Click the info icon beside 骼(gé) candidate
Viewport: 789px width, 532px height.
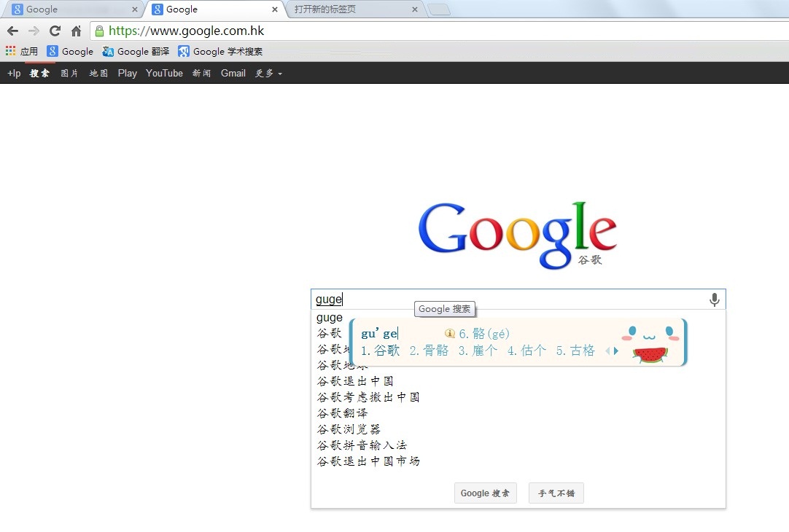(451, 333)
